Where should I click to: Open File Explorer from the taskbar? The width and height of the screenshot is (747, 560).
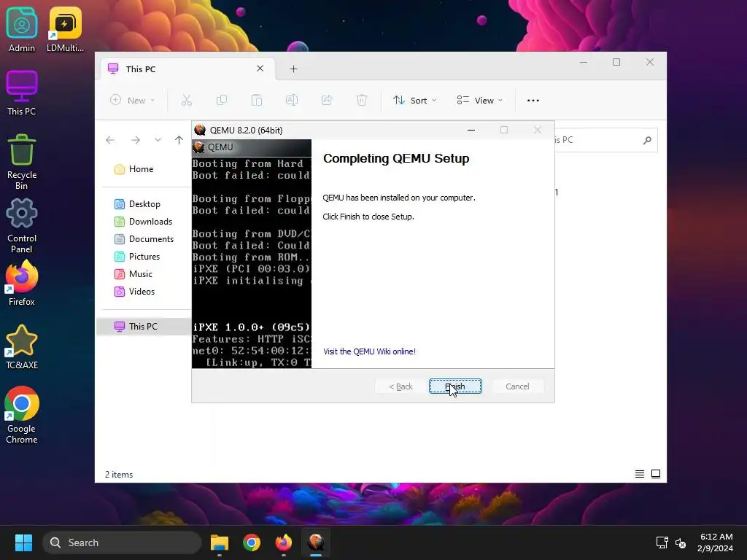click(x=220, y=542)
